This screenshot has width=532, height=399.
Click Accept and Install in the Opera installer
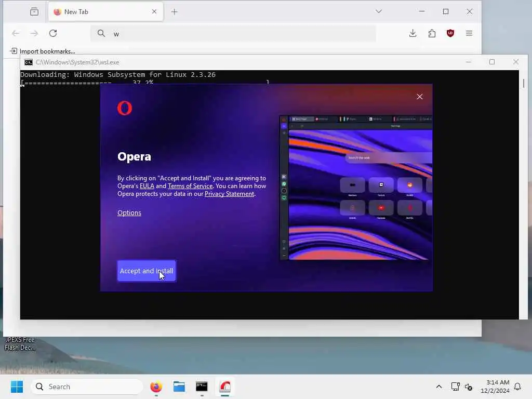tap(147, 271)
